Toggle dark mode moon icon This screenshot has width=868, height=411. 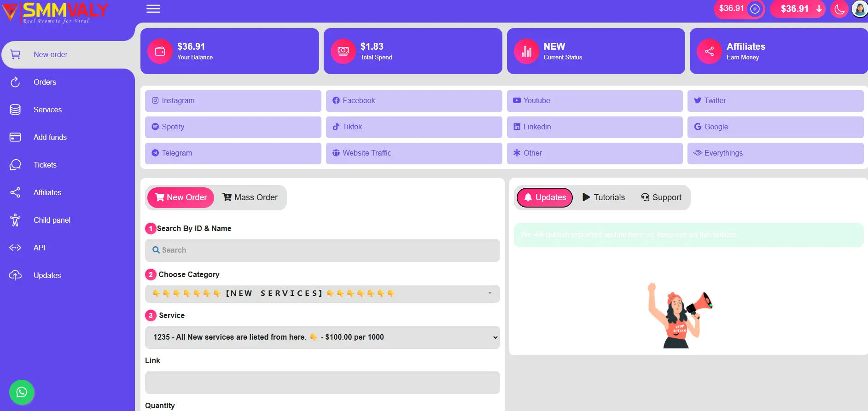click(839, 9)
